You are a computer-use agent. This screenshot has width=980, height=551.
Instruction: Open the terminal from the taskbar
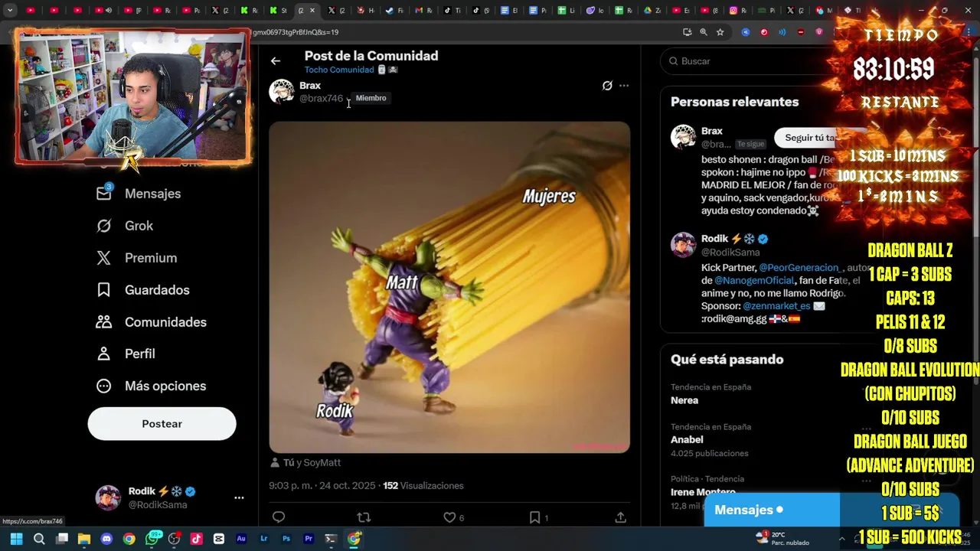click(331, 539)
